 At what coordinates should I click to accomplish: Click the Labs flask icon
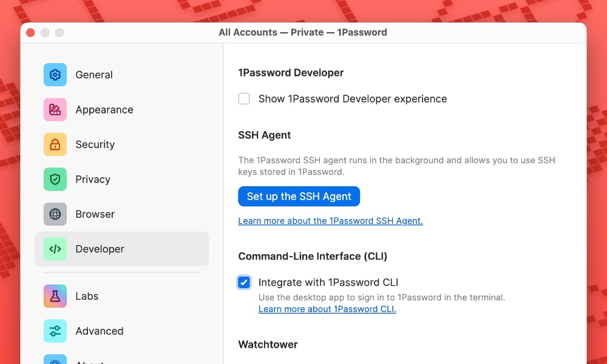55,296
